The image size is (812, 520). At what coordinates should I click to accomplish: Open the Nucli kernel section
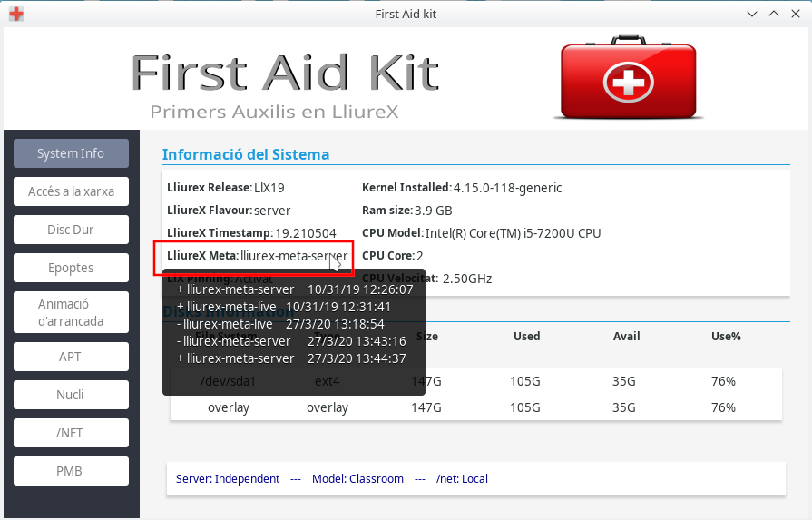[x=71, y=395]
